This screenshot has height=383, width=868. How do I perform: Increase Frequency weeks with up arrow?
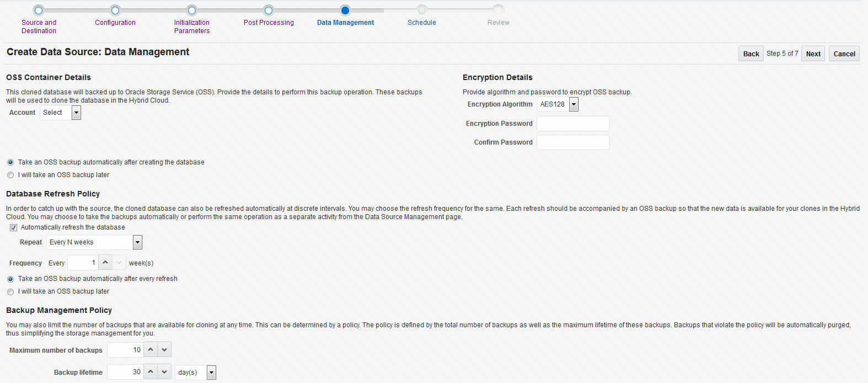(x=105, y=263)
